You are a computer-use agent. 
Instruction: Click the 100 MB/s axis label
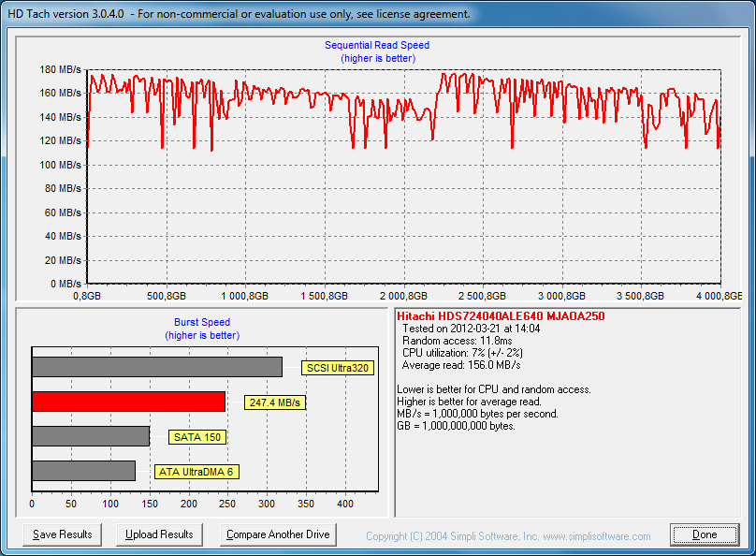click(x=60, y=165)
